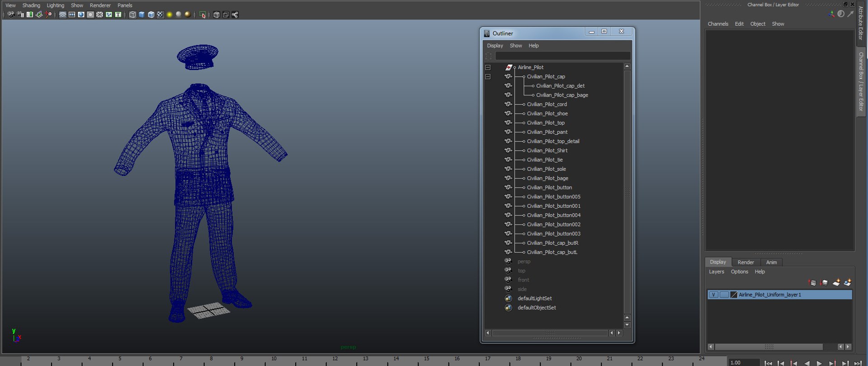This screenshot has height=366, width=868.
Task: Toggle the viewport Grid display icon
Action: (62, 14)
